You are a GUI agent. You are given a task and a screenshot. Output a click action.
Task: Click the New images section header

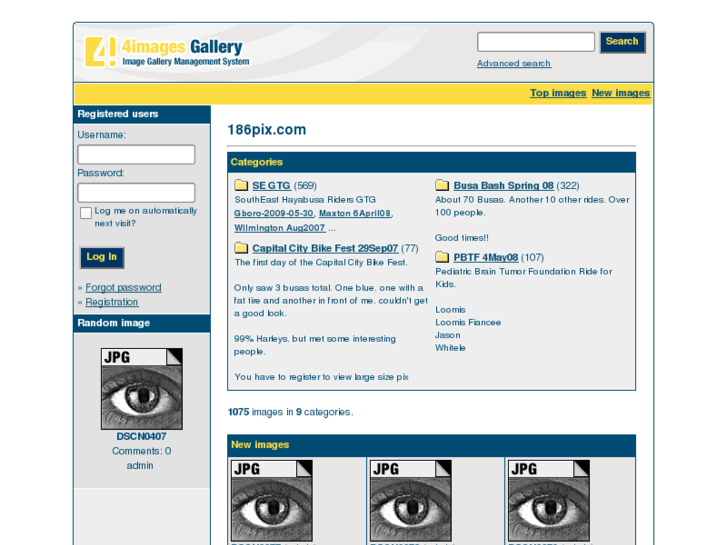click(431, 445)
